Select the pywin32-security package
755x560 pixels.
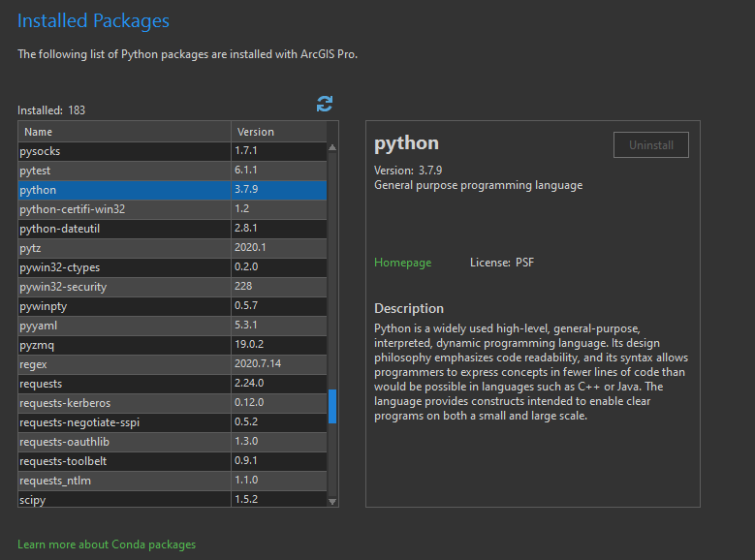click(173, 287)
